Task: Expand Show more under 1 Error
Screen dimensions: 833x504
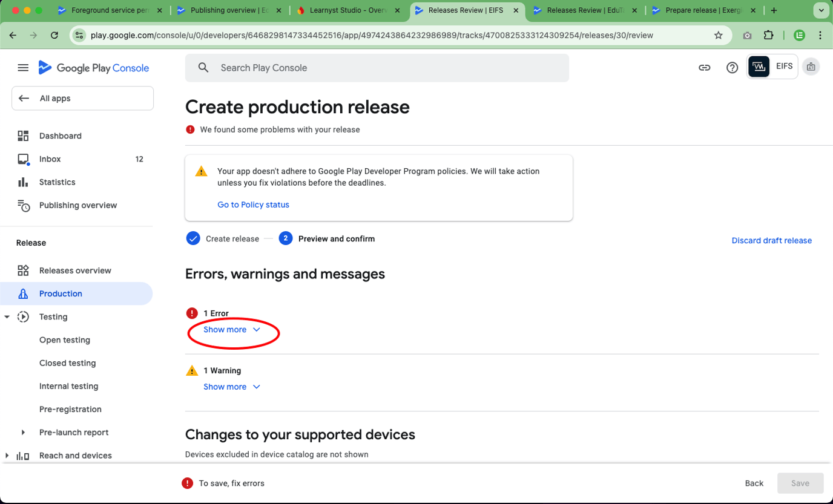Action: (225, 329)
